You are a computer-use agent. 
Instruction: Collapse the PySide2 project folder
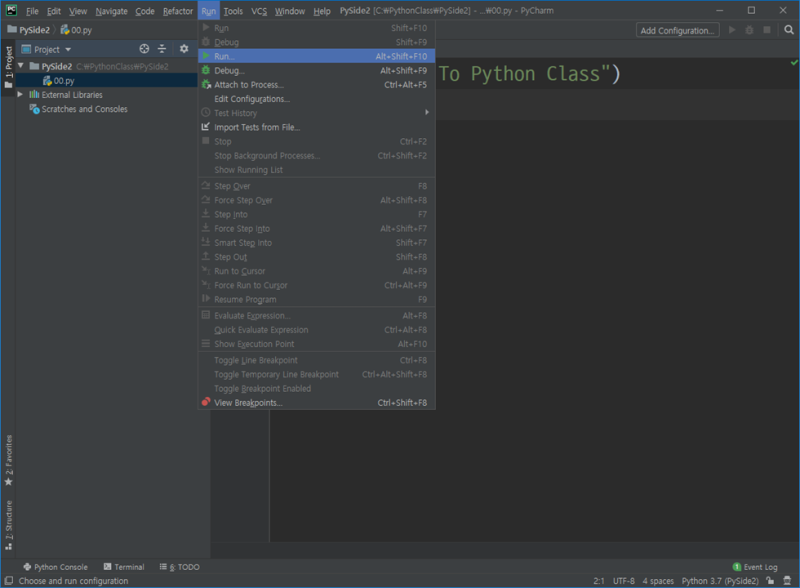tap(21, 66)
